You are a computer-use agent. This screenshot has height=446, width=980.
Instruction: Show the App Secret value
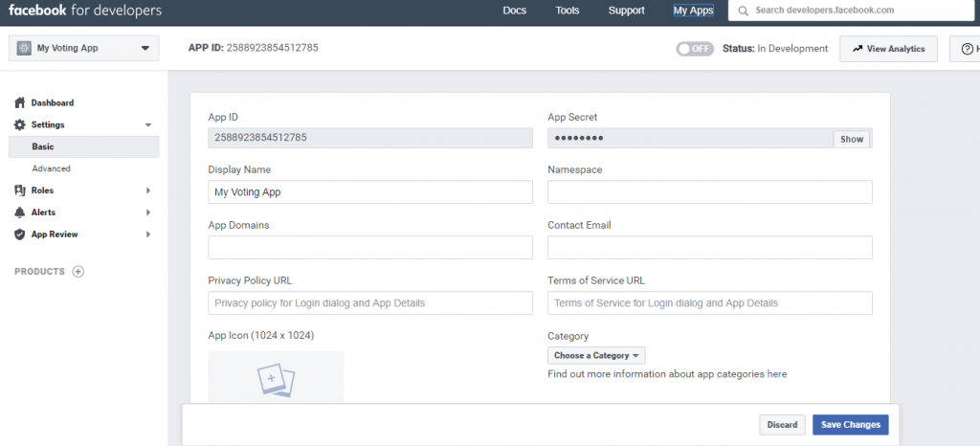pyautogui.click(x=851, y=140)
